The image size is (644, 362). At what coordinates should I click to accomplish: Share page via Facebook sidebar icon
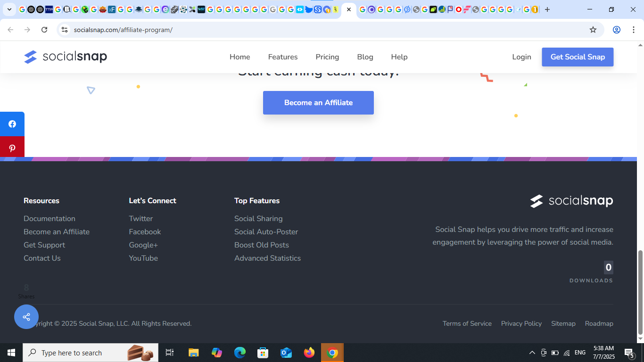pyautogui.click(x=12, y=124)
